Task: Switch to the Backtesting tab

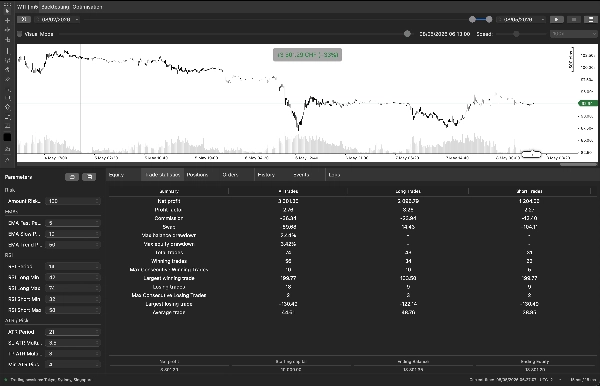Action: 55,7
